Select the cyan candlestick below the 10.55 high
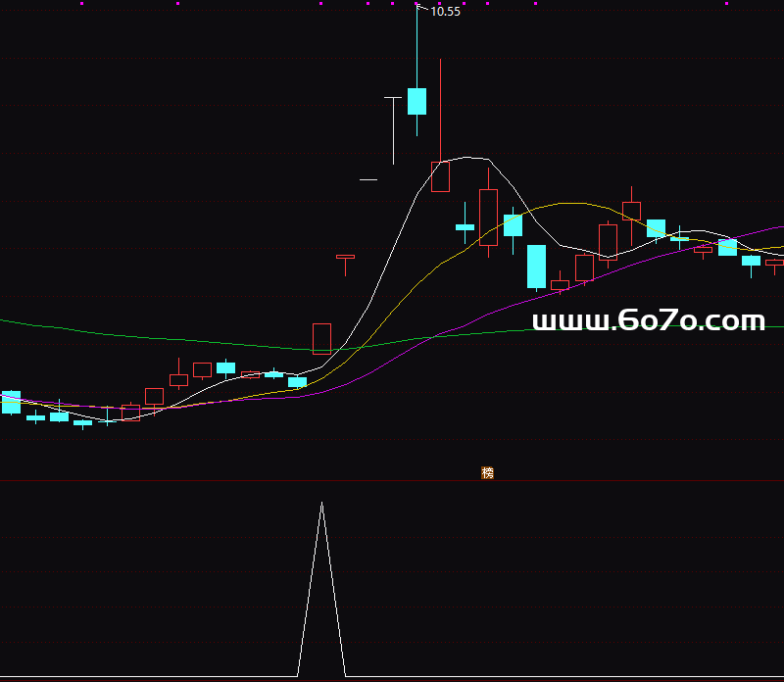This screenshot has height=682, width=784. 416,101
